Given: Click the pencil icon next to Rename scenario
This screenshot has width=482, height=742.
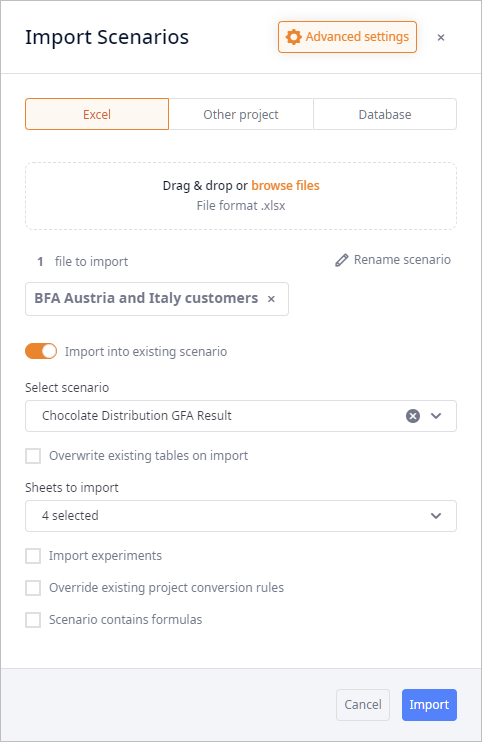Looking at the screenshot, I should click(342, 260).
